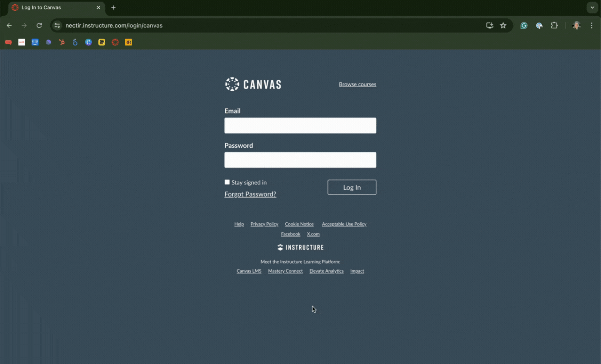Click the Canvas logo on the login form
The image size is (601, 364).
tap(253, 84)
